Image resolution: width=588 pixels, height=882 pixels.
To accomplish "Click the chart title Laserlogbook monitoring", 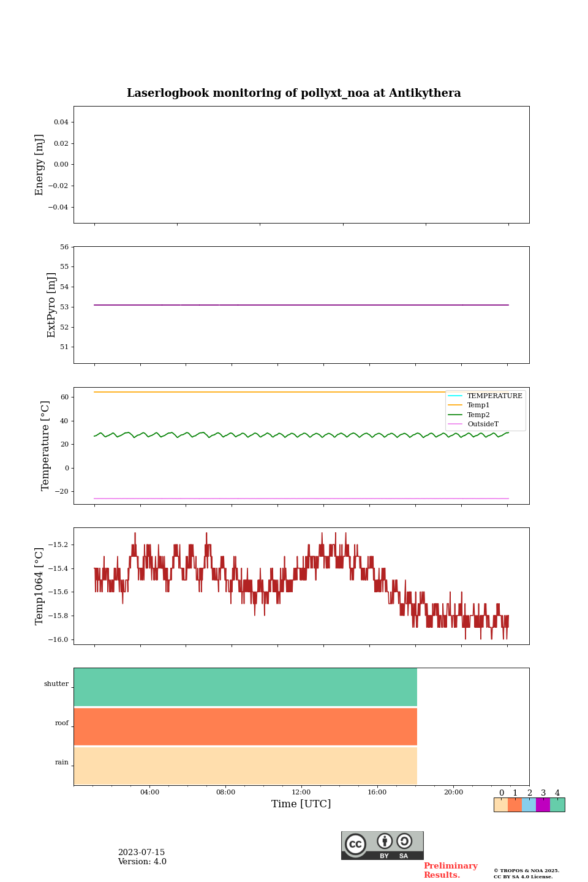I will 294,93.
